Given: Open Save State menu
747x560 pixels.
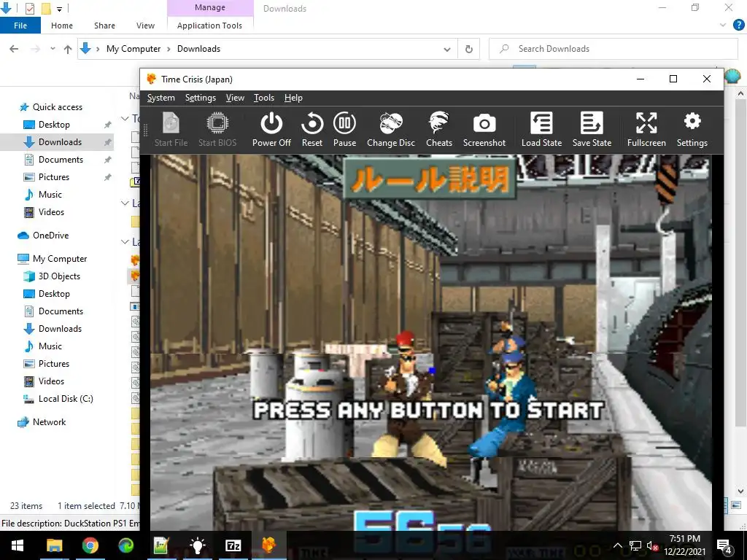Looking at the screenshot, I should [x=592, y=130].
